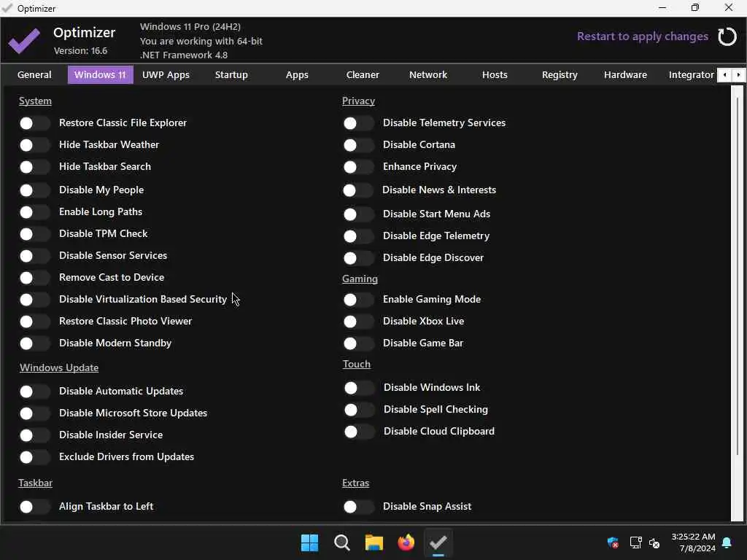Switch on Disable Cortana
This screenshot has height=560, width=747.
pos(359,146)
